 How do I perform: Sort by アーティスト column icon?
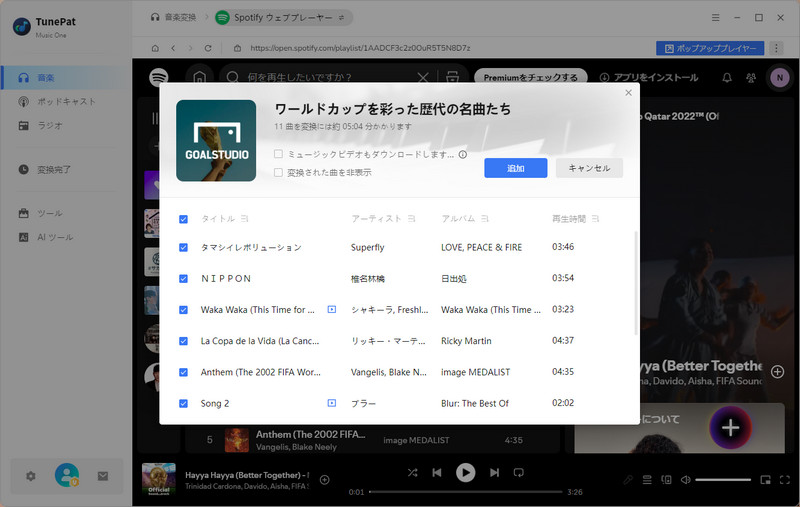coord(411,218)
